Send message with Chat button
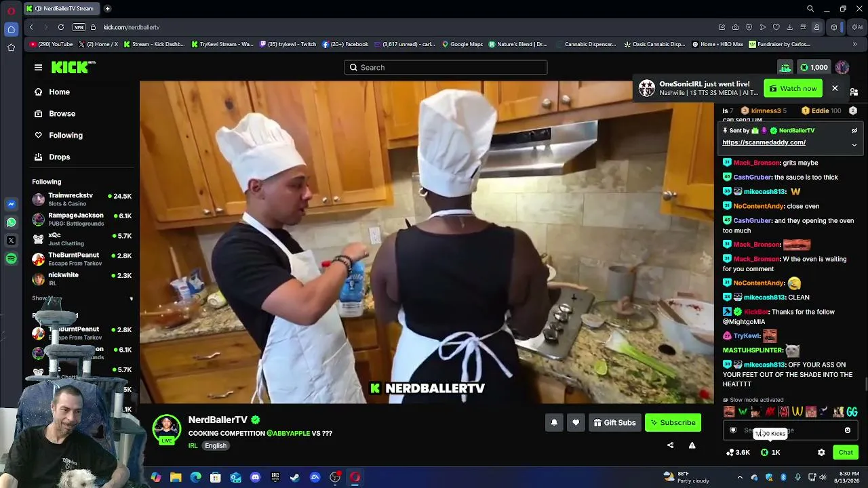Image resolution: width=868 pixels, height=488 pixels. [x=846, y=452]
